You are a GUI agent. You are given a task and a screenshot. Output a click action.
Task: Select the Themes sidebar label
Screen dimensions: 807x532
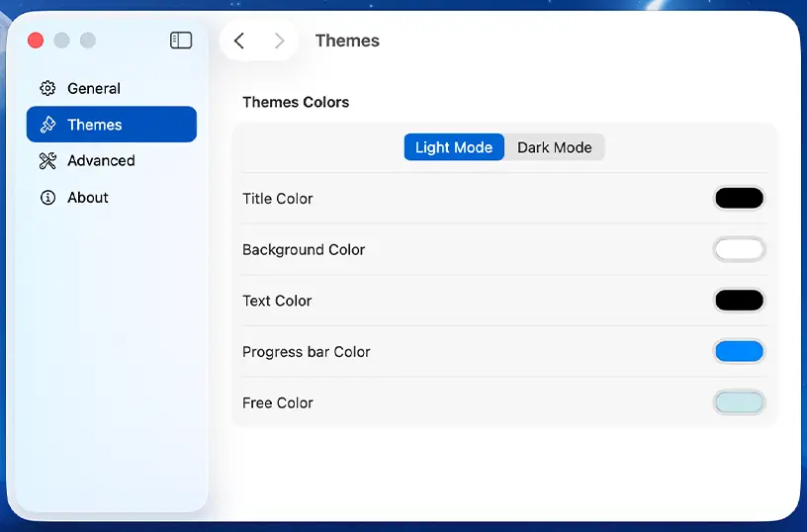(x=95, y=125)
